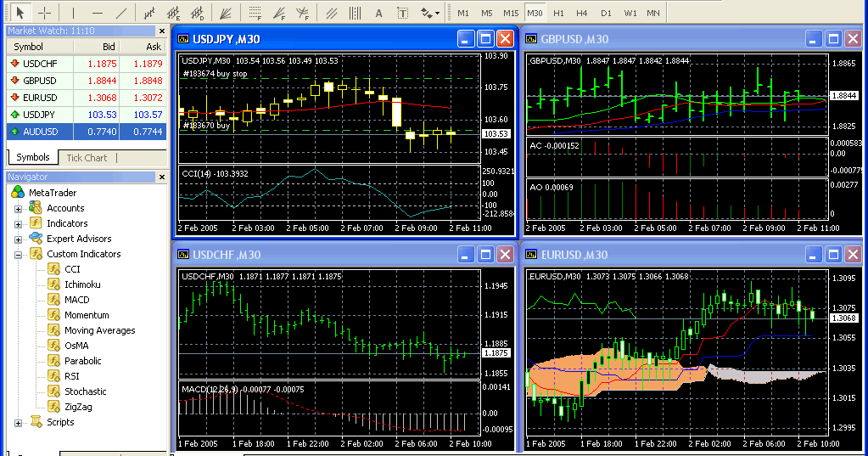
Task: Switch timeframe to H1
Action: [558, 13]
